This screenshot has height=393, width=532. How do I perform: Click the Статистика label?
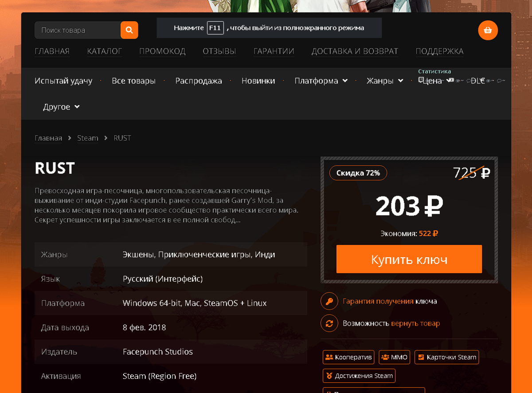tap(434, 71)
